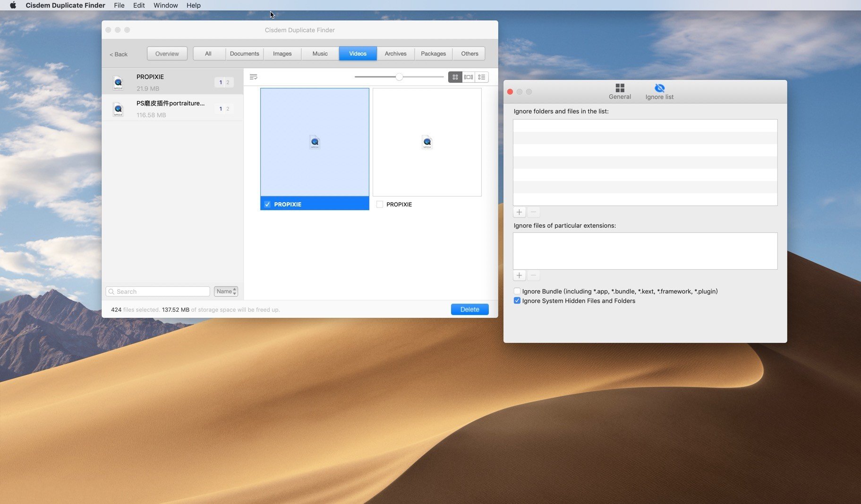
Task: Remove a folder from the ignore list
Action: (533, 212)
